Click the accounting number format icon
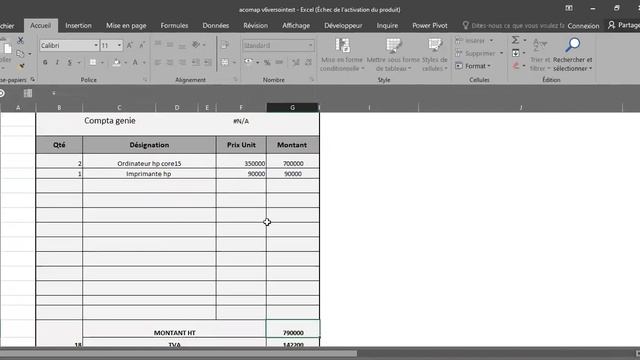The image size is (640, 360). pyautogui.click(x=248, y=62)
